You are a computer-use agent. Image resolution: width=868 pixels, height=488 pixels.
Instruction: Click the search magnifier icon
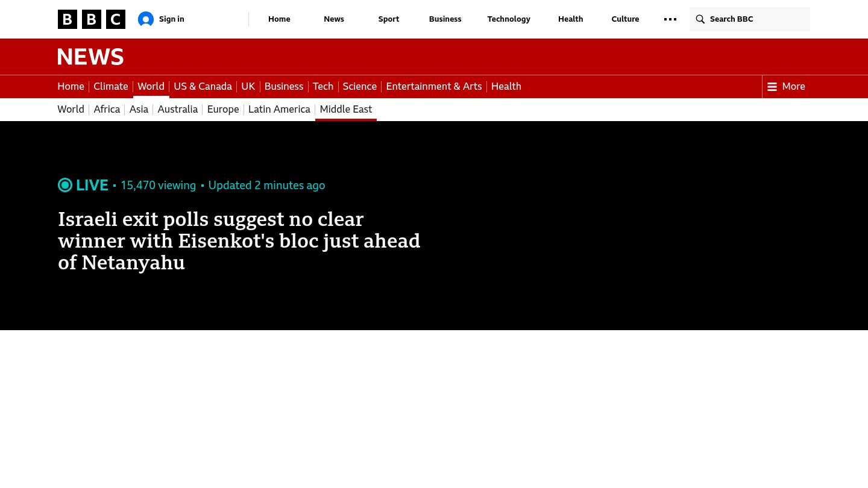700,19
